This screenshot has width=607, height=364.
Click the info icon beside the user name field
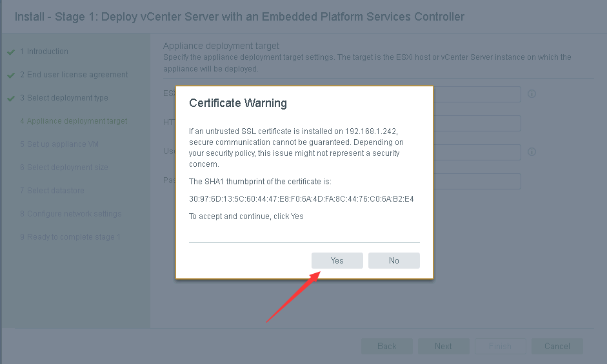click(532, 151)
